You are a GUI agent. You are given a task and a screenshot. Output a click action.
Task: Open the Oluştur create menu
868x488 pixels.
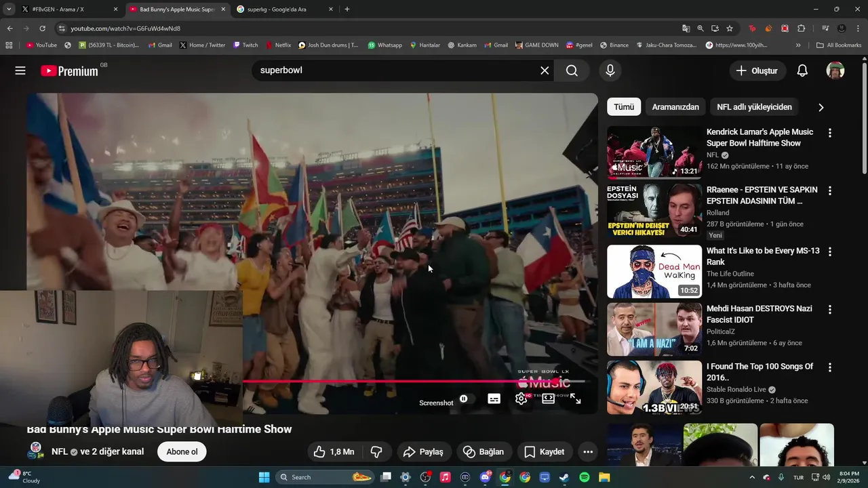click(757, 70)
